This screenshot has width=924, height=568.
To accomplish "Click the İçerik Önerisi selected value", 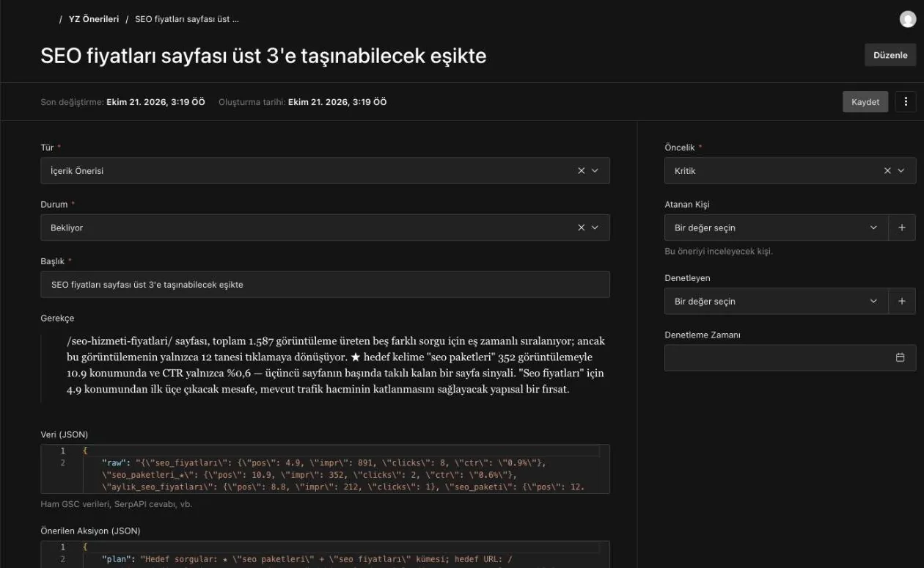I will (77, 170).
